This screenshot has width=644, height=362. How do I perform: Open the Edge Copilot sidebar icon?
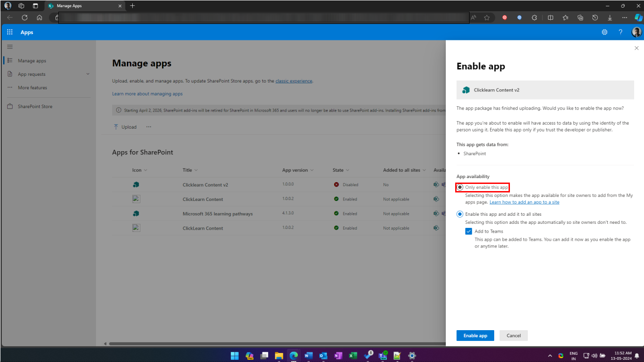pyautogui.click(x=638, y=17)
